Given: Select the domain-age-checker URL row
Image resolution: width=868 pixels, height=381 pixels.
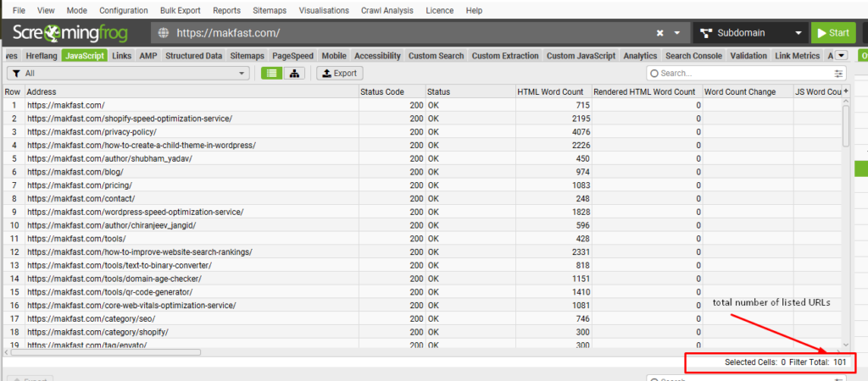Looking at the screenshot, I should 422,279.
